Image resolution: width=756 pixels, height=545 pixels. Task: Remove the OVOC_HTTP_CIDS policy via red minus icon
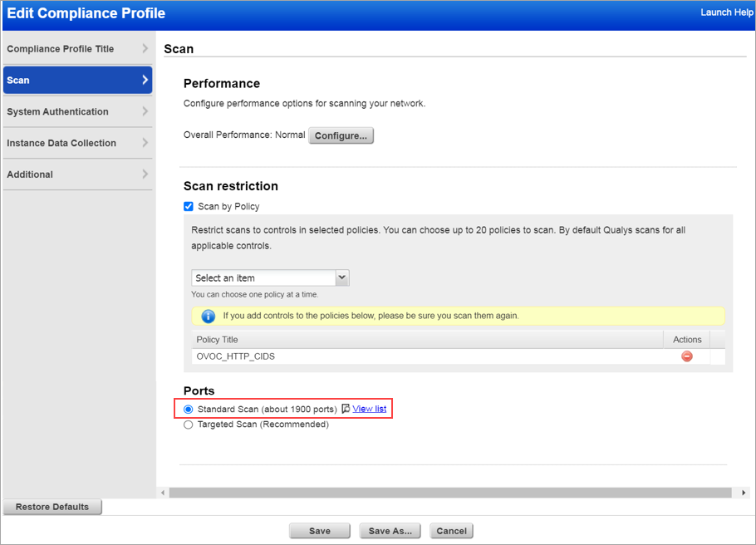[686, 356]
